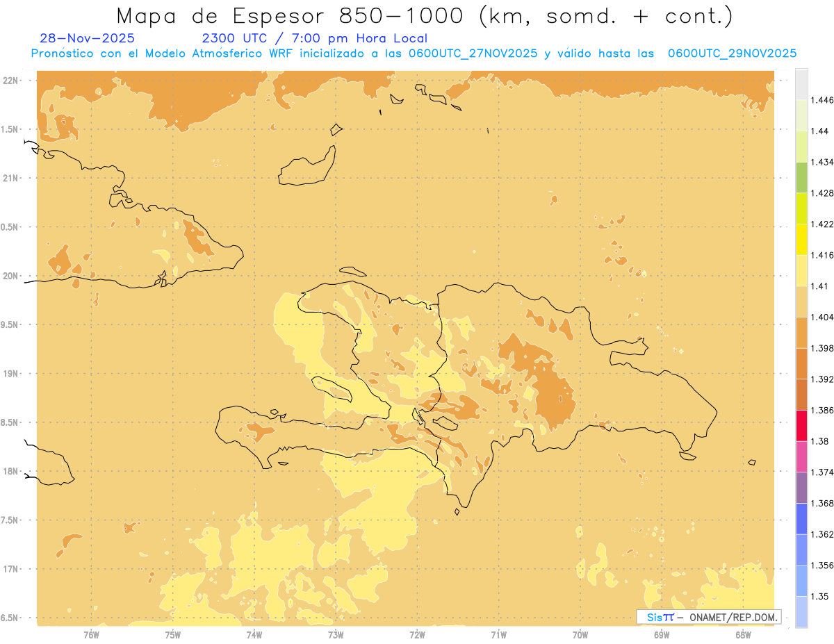The image size is (834, 644).
Task: Select the orange legend swatch between 1.398 and 1.404
Action: pyautogui.click(x=801, y=332)
